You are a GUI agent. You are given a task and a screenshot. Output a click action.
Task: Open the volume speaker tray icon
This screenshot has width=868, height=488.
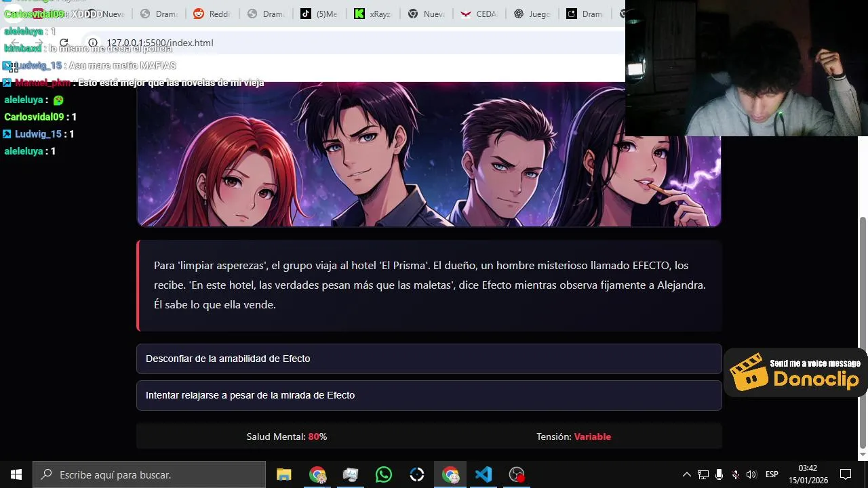pos(751,474)
